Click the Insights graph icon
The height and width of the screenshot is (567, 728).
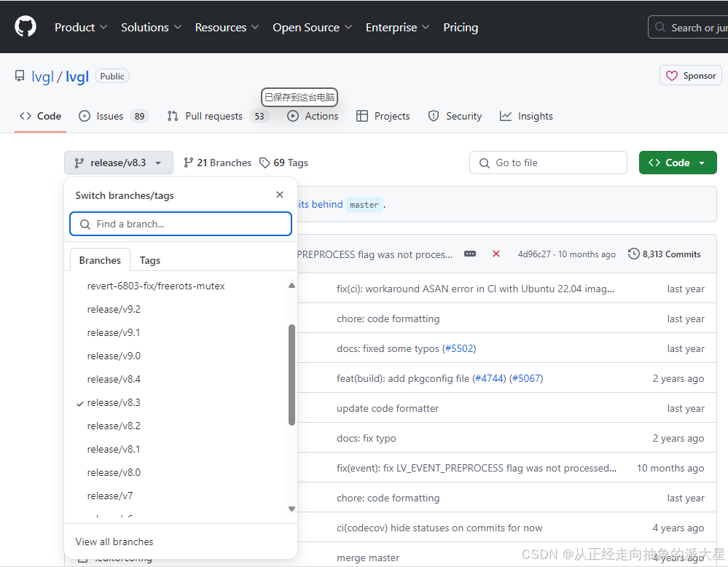[506, 116]
